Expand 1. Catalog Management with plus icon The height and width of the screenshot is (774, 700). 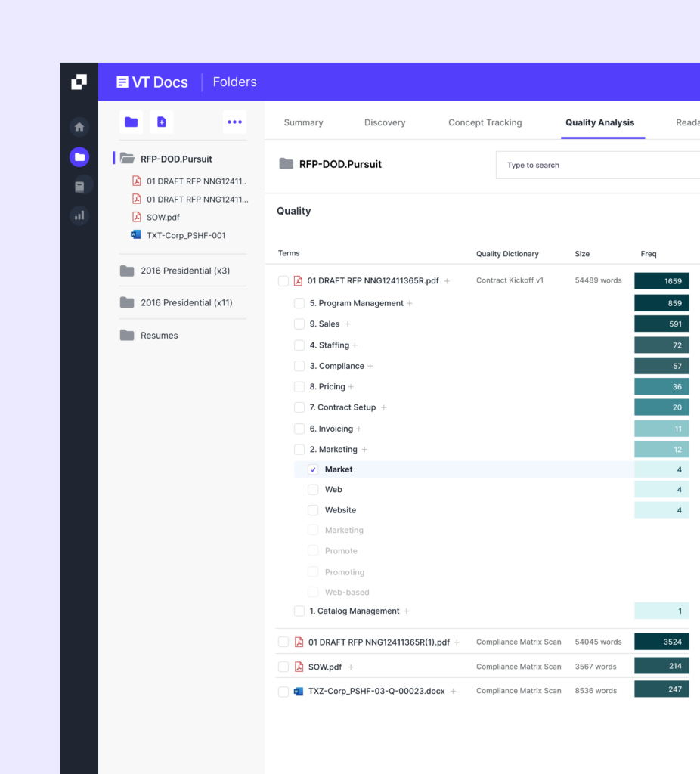coord(407,611)
